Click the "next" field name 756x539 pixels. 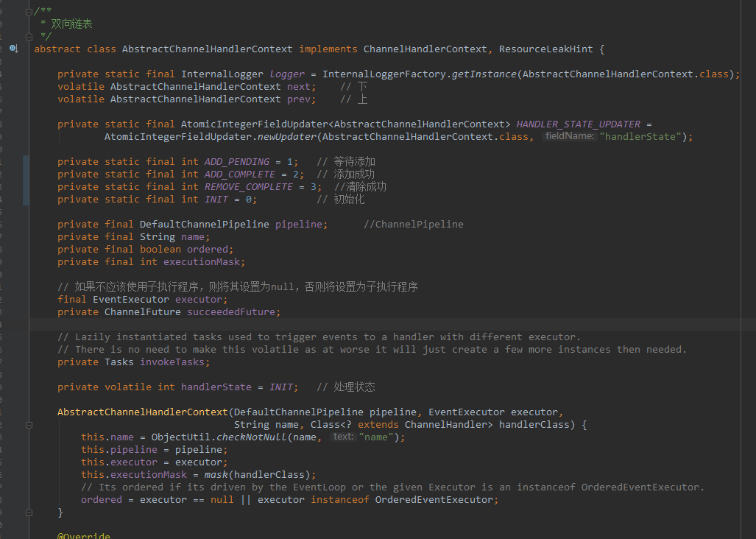click(299, 87)
